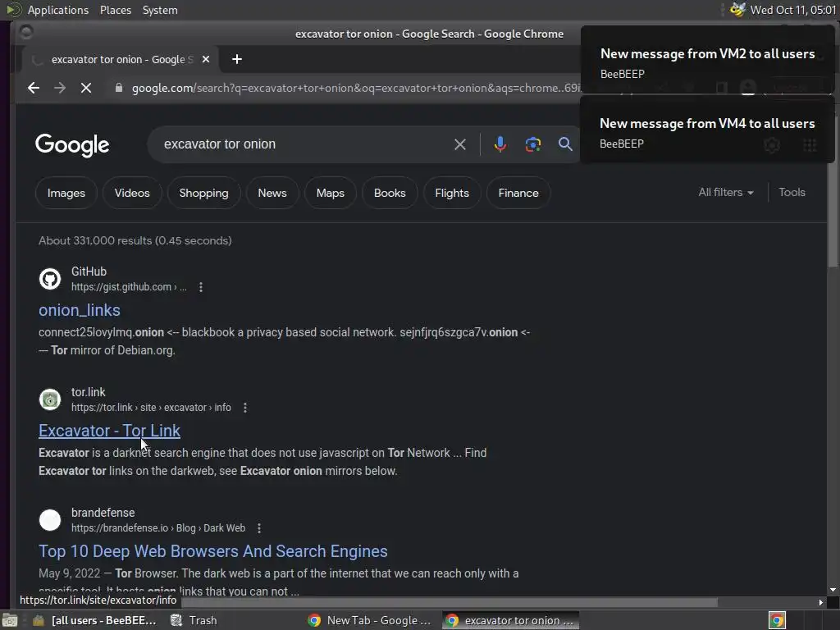This screenshot has width=840, height=630.
Task: Open Top 10 Deep Web Browsers result
Action: (213, 551)
